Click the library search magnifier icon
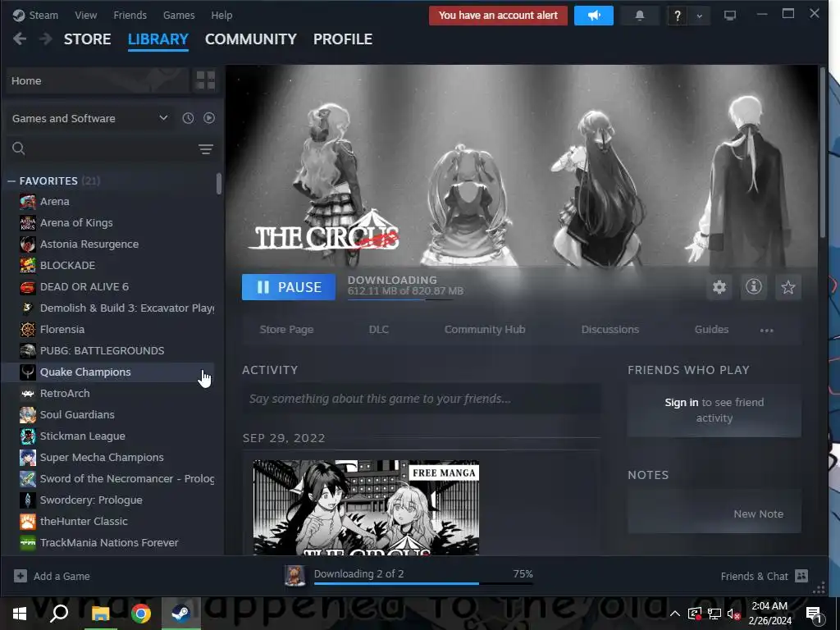The image size is (840, 630). pyautogui.click(x=19, y=148)
